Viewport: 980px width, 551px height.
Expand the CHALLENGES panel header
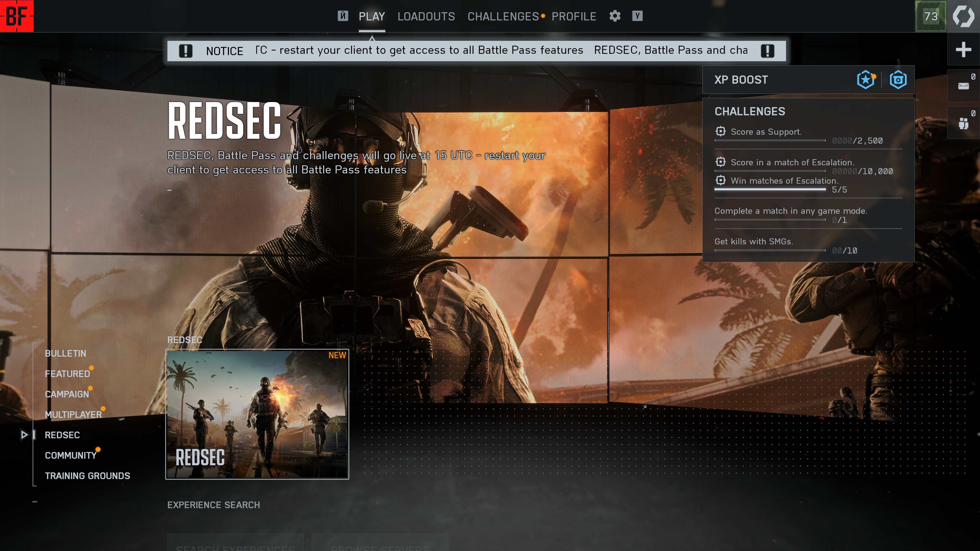click(750, 111)
